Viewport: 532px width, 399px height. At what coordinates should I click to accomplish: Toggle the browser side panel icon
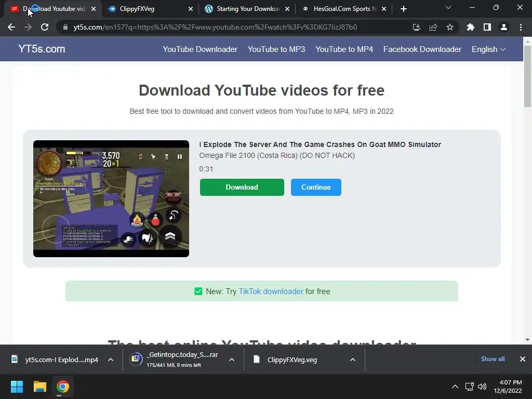tap(487, 27)
